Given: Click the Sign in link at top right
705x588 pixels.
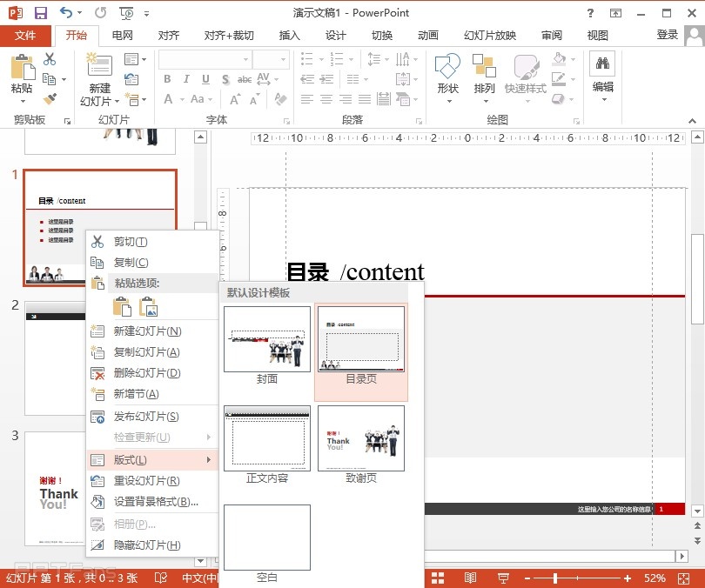Looking at the screenshot, I should (x=667, y=35).
